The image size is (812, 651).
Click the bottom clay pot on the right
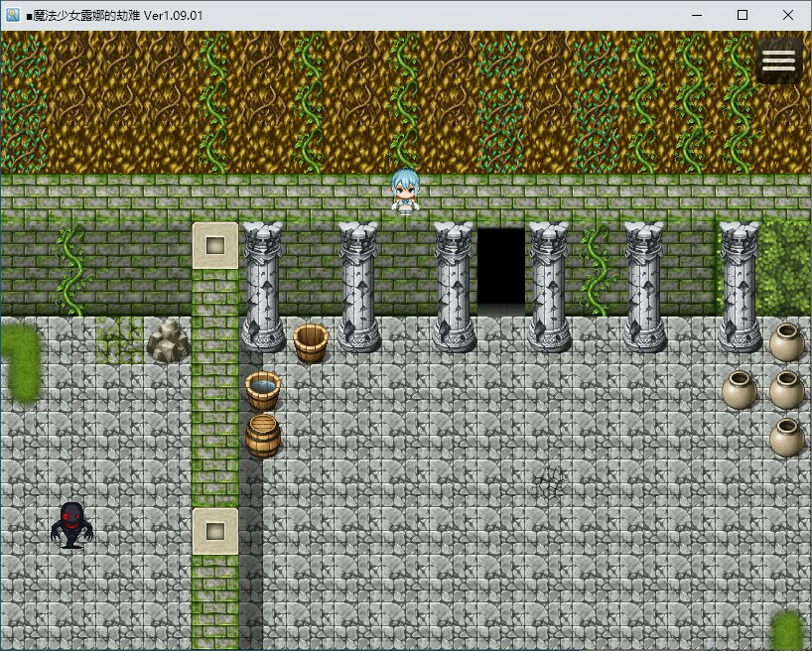coord(786,438)
